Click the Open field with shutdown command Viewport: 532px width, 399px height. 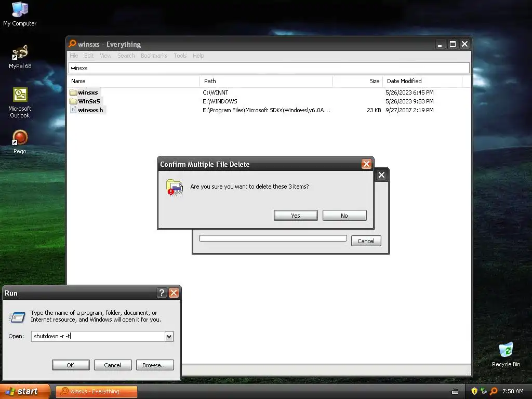[x=98, y=336]
